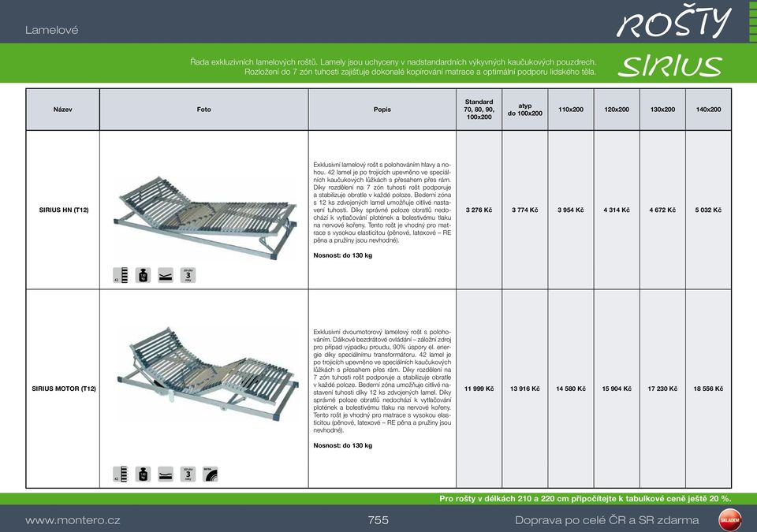757x532 pixels.
Task: Click the 'SIRIUS HN (T12)' product name
Action: point(64,210)
